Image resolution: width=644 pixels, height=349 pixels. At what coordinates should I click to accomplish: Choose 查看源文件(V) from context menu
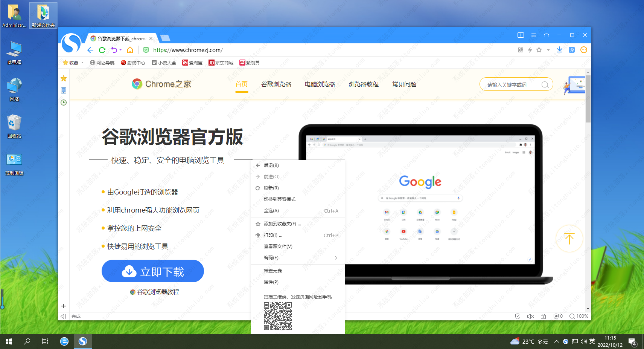click(298, 246)
